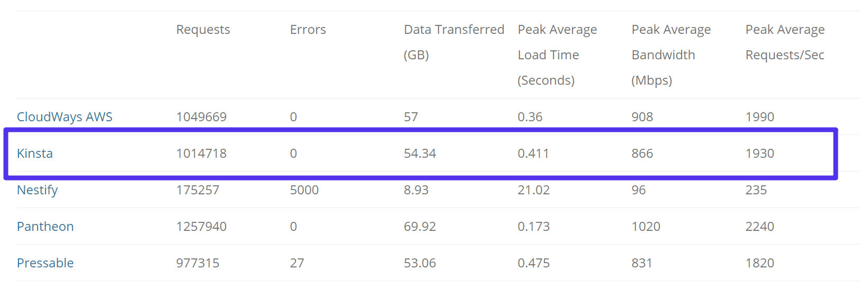Viewport: 868px width, 305px height.
Task: Select Nestify's 21.02 load time cell
Action: coord(533,190)
